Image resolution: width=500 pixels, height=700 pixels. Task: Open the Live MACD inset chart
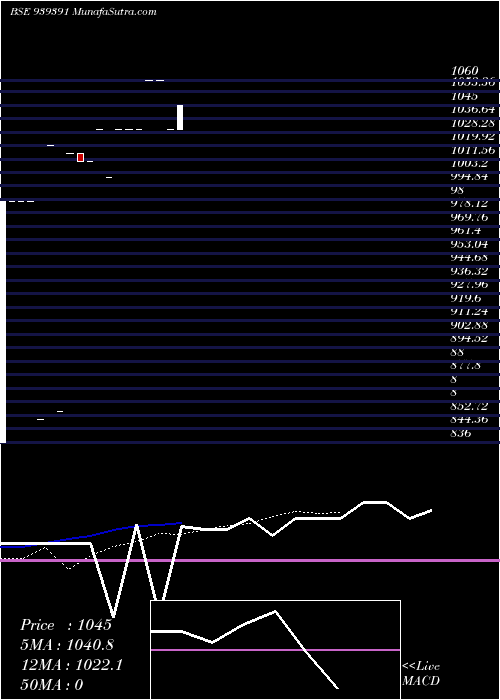tap(275, 650)
